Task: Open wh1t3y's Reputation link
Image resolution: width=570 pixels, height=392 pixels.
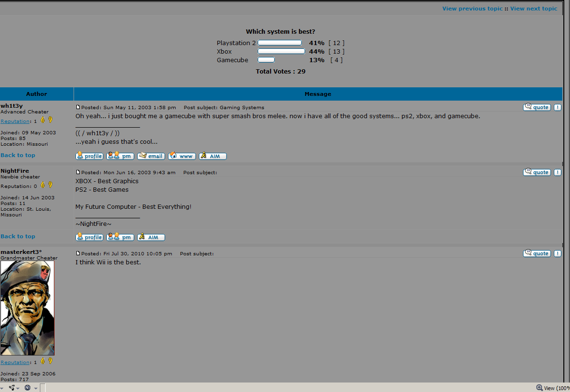Action: (x=15, y=121)
